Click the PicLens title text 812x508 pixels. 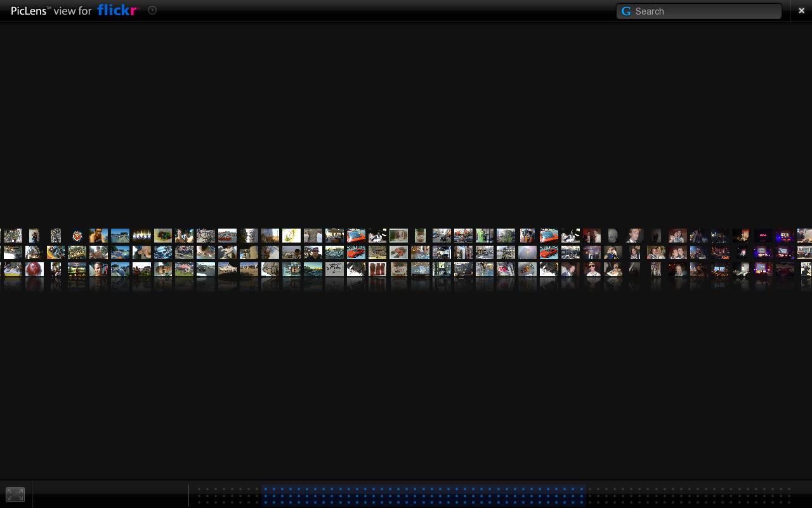[30, 11]
